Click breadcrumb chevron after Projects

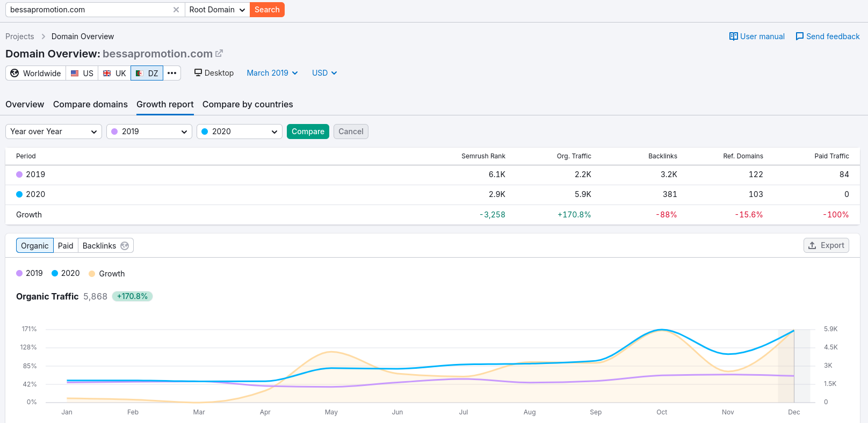click(x=43, y=37)
